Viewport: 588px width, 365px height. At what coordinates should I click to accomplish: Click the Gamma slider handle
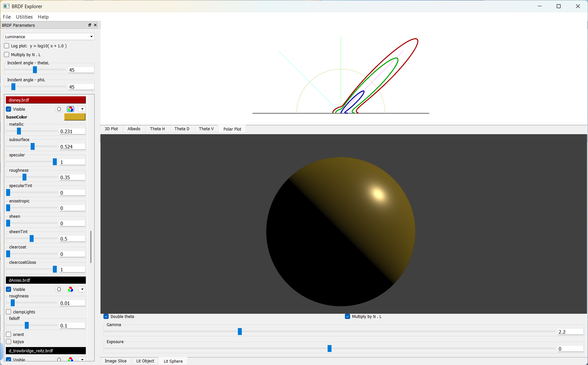240,332
